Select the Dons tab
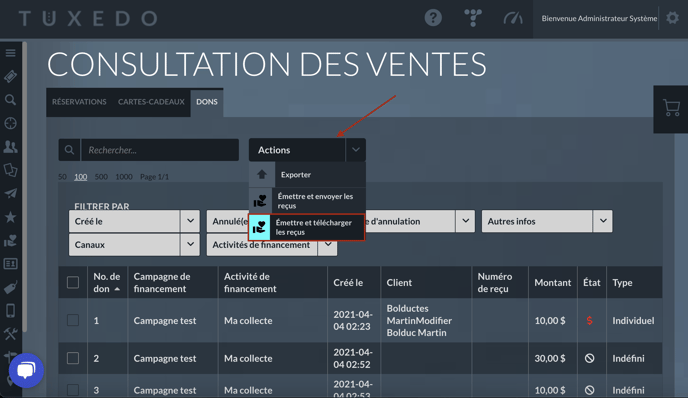 tap(207, 102)
